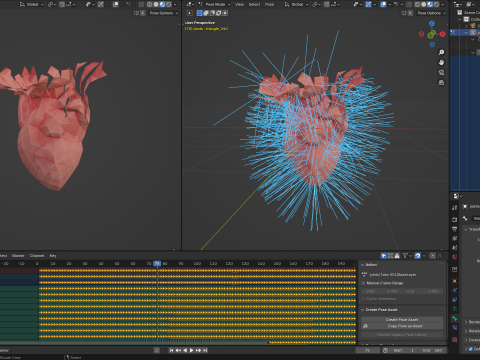Select material preview shading in right viewport
The image size is (480, 360).
[430, 4]
